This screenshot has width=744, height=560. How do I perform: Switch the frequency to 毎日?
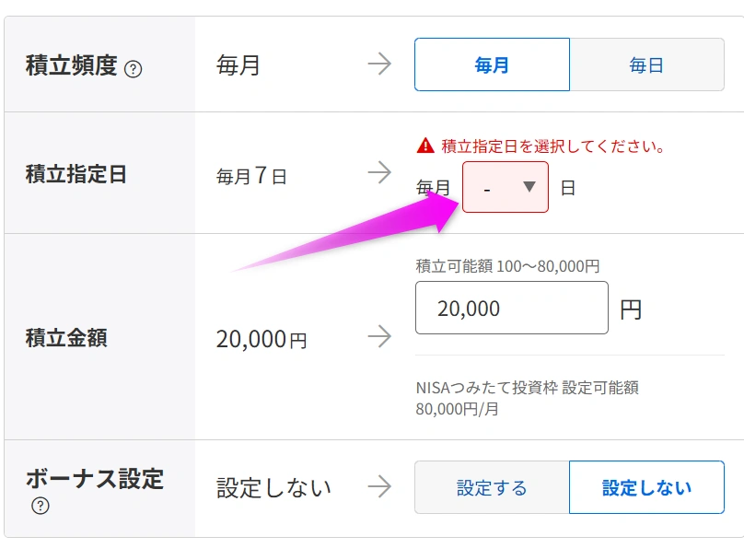[646, 64]
